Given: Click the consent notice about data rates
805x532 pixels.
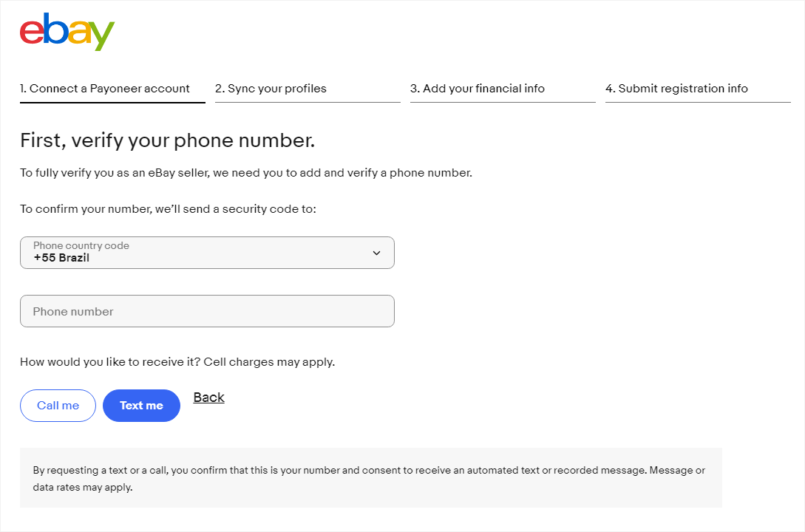Looking at the screenshot, I should point(370,477).
